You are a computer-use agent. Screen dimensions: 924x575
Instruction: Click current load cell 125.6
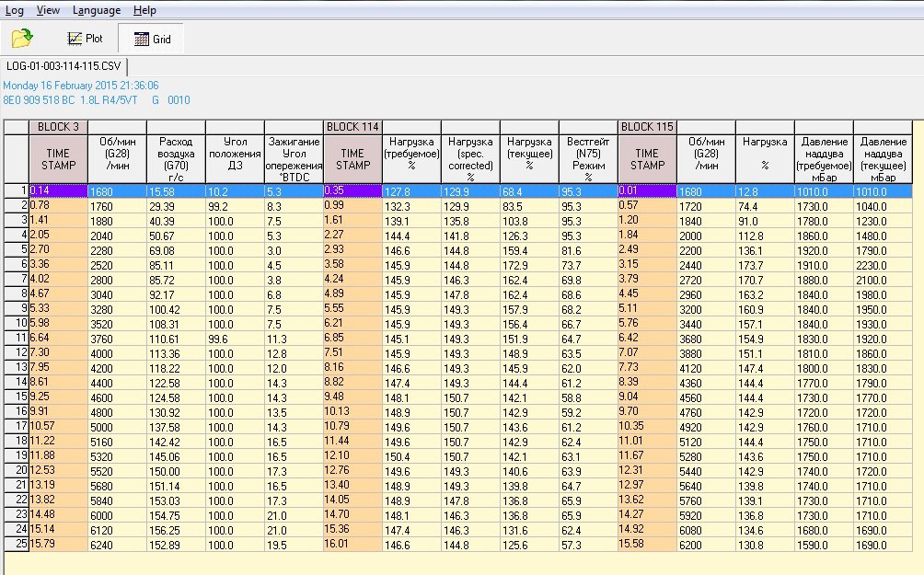(529, 545)
